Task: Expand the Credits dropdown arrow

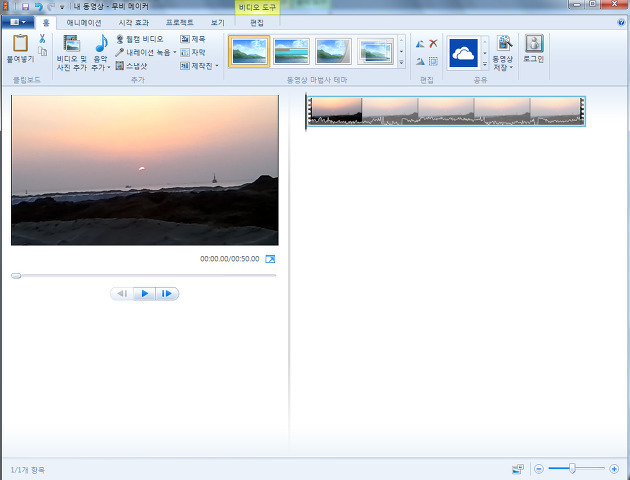Action: pos(217,66)
